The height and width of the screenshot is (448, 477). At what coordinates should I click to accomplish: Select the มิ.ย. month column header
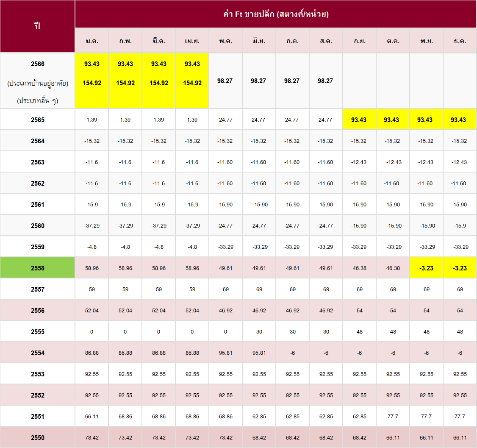pos(259,41)
